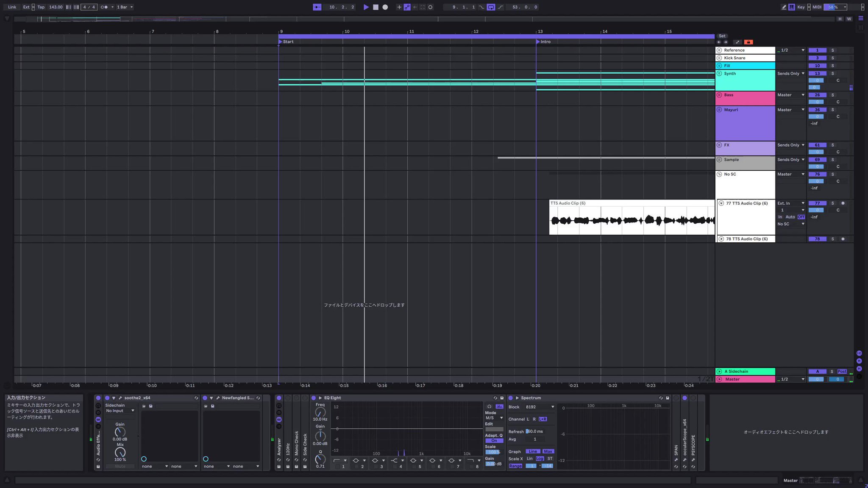Click the time signature 4 / 4 field
This screenshot has width=868, height=488.
click(x=89, y=7)
